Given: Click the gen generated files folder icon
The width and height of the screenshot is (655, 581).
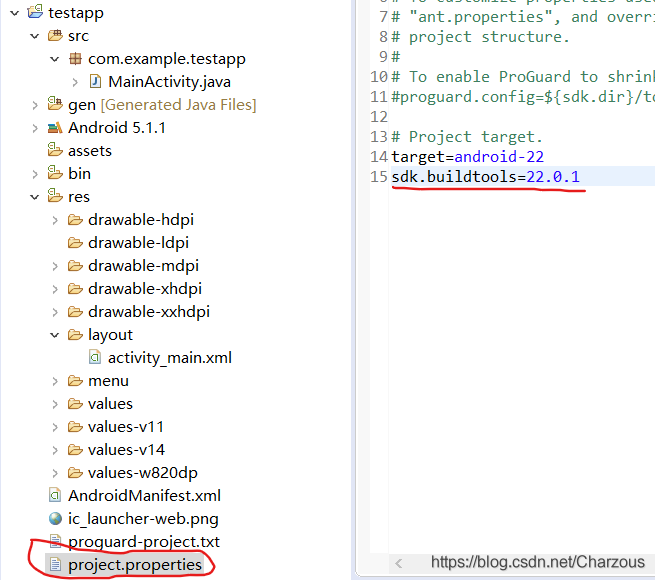Looking at the screenshot, I should [55, 104].
